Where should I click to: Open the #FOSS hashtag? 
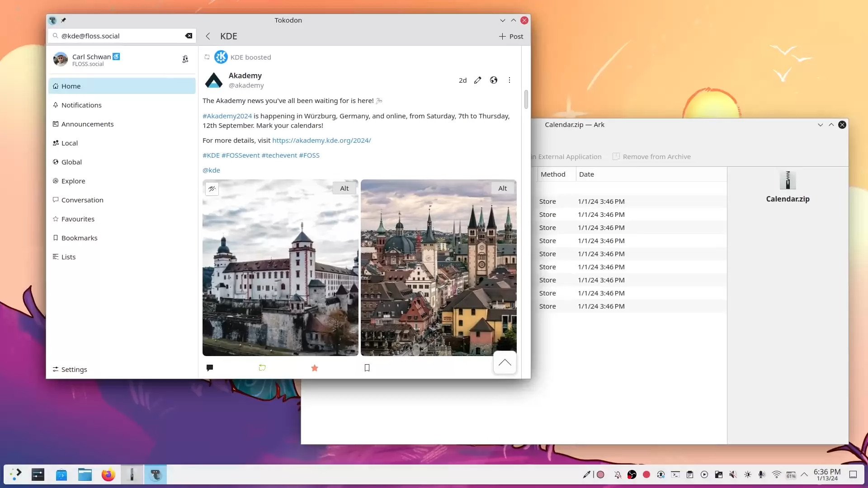click(x=309, y=155)
